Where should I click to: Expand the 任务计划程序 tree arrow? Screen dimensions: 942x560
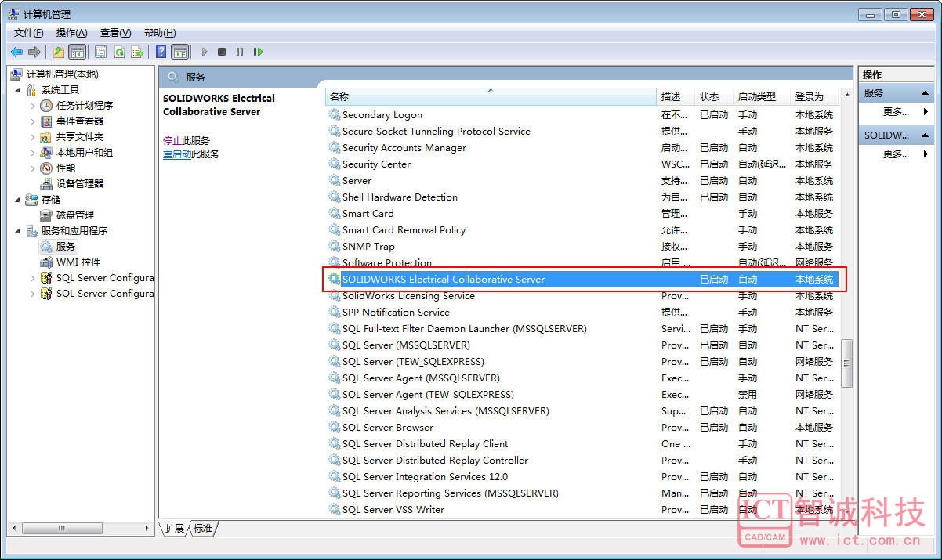coord(32,105)
